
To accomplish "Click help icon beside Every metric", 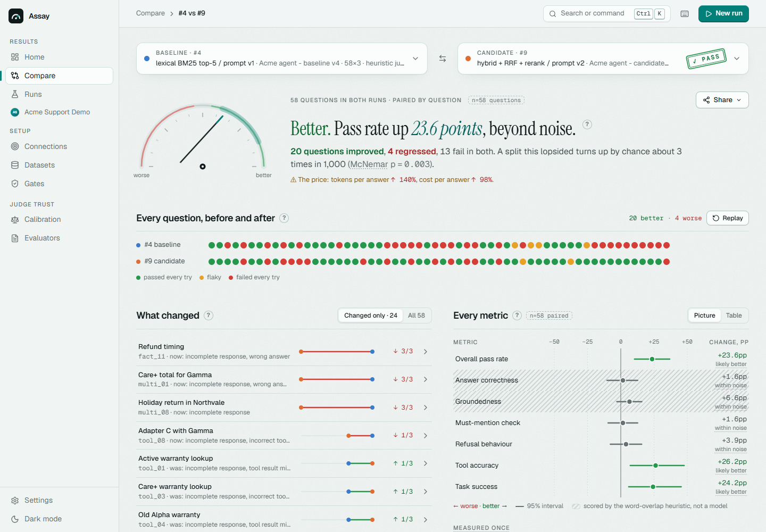I will tap(517, 315).
